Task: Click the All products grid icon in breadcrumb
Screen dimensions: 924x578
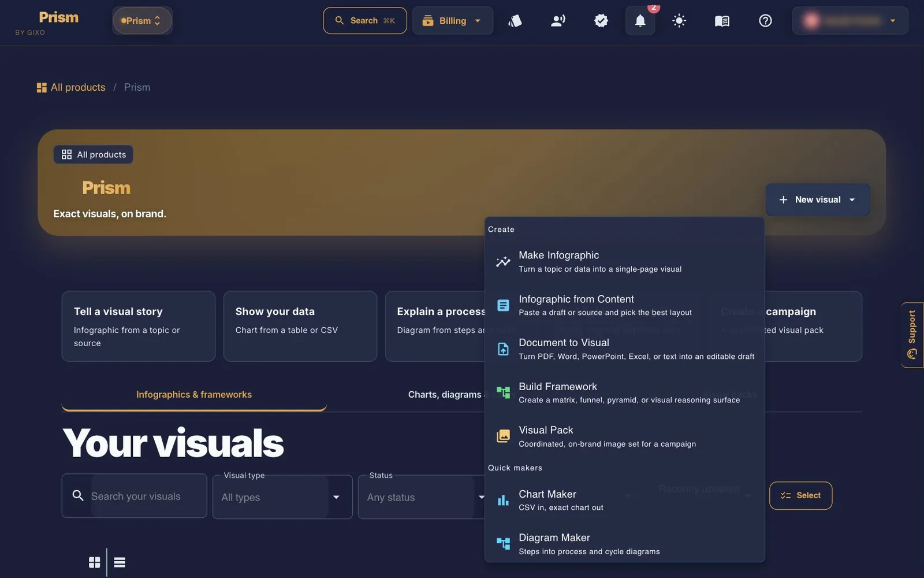Action: (x=42, y=88)
